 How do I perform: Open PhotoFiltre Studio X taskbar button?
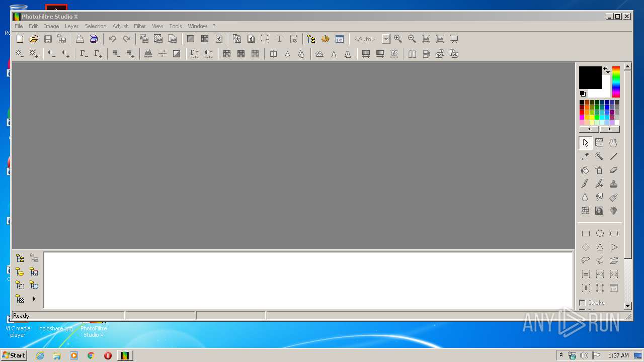[125, 355]
